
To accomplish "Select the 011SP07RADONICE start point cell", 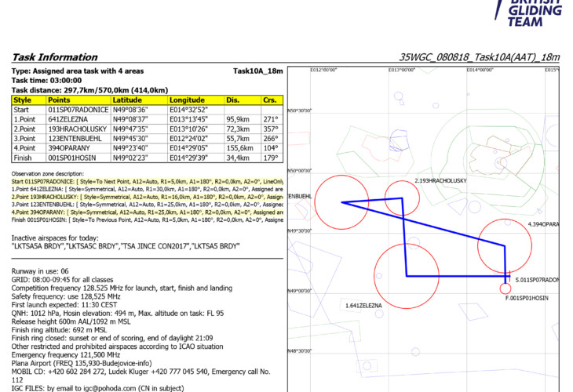I will [x=77, y=111].
